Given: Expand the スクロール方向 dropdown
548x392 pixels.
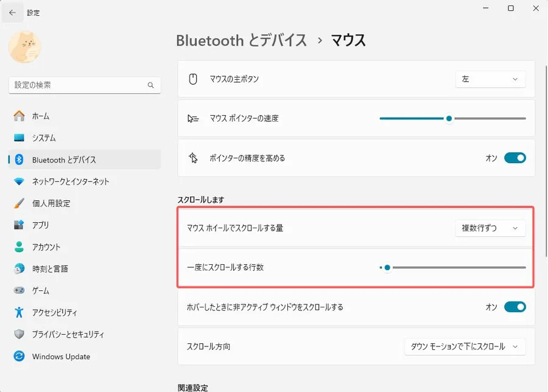Looking at the screenshot, I should [x=465, y=346].
